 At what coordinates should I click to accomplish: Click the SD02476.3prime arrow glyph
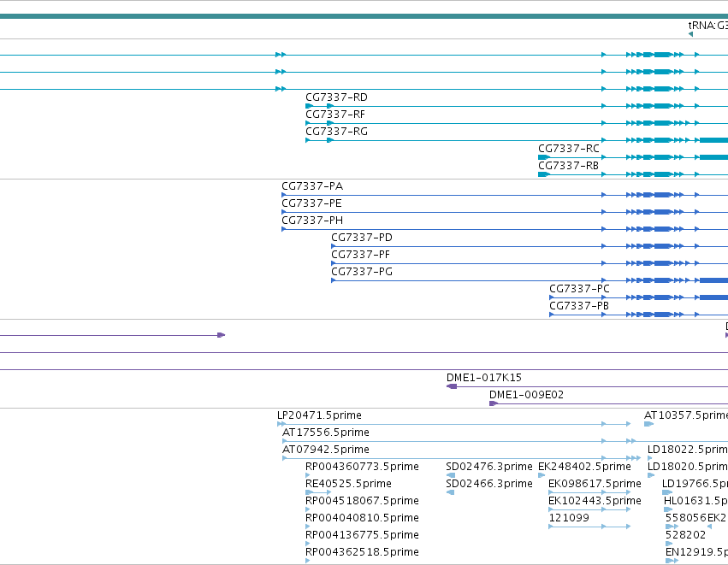pyautogui.click(x=450, y=475)
